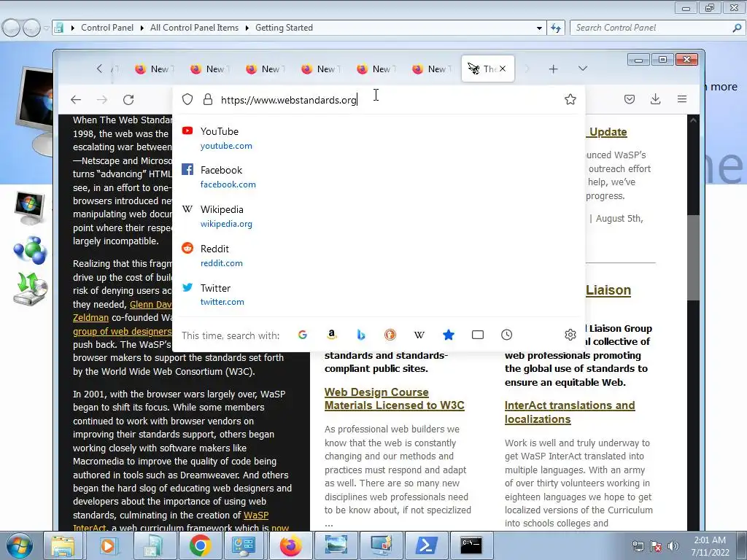Click the Firefox forward arrow button
This screenshot has height=560, width=747.
102,99
